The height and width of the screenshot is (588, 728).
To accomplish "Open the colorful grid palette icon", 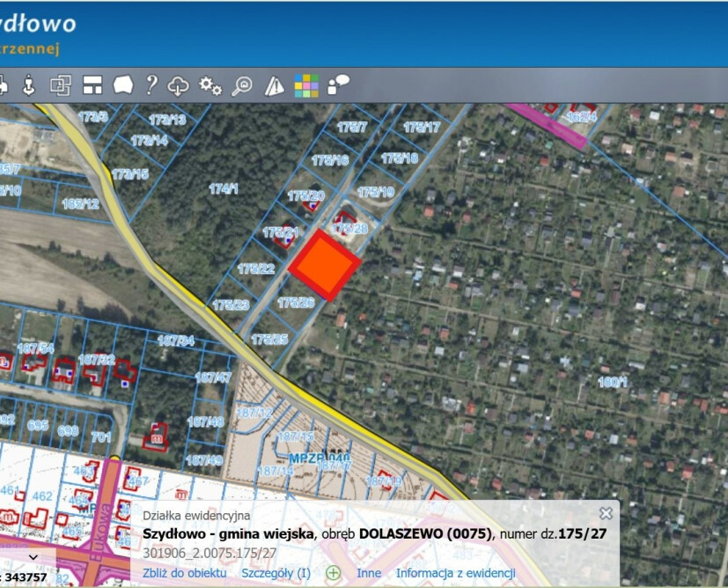I will 306,85.
